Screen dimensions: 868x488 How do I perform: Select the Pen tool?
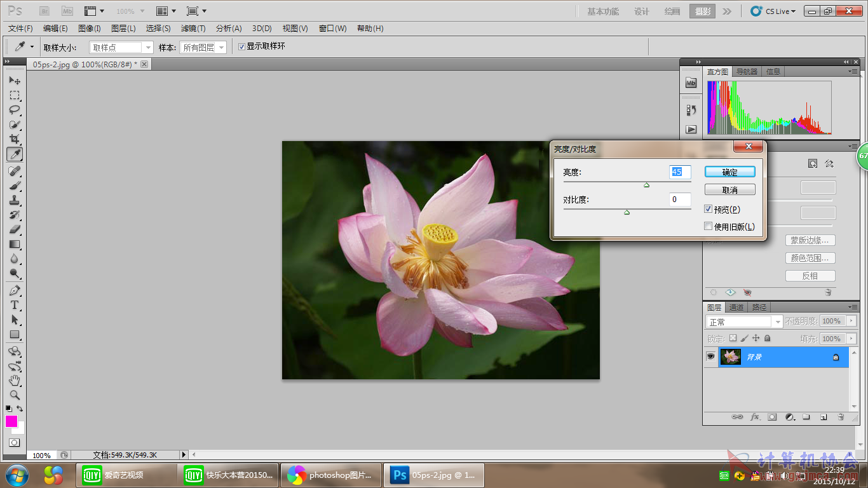tap(15, 290)
